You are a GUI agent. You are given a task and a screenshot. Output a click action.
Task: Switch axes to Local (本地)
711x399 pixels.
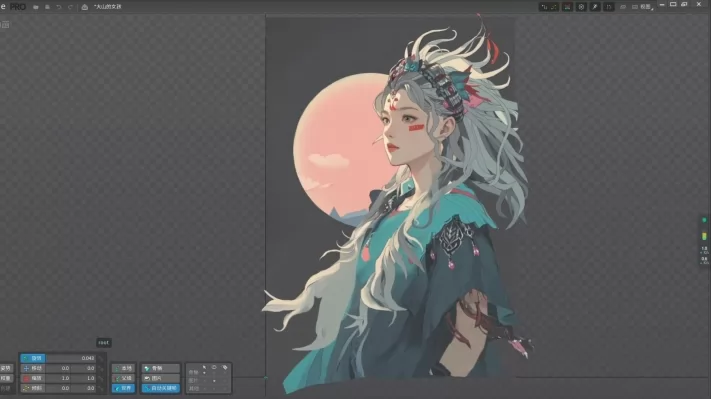pos(123,368)
